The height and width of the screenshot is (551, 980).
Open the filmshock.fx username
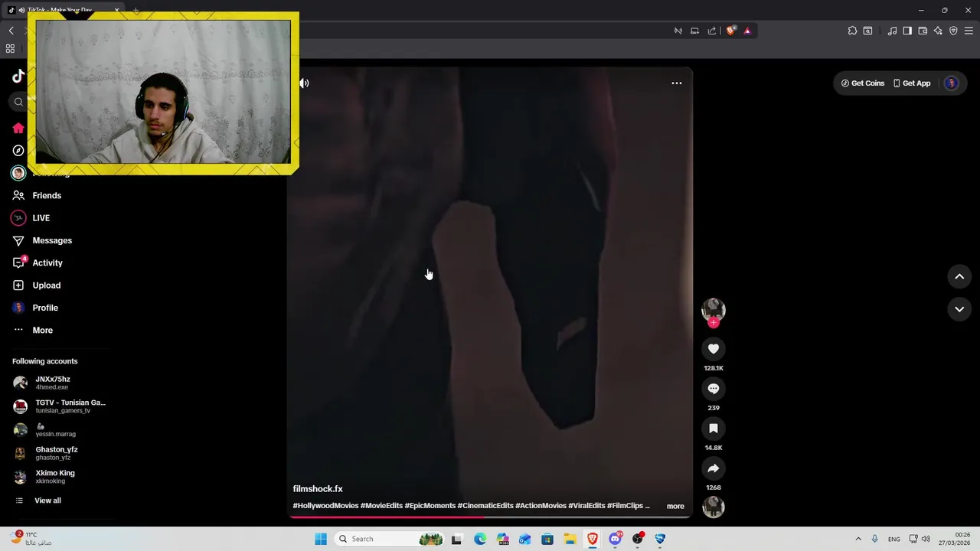coord(318,488)
